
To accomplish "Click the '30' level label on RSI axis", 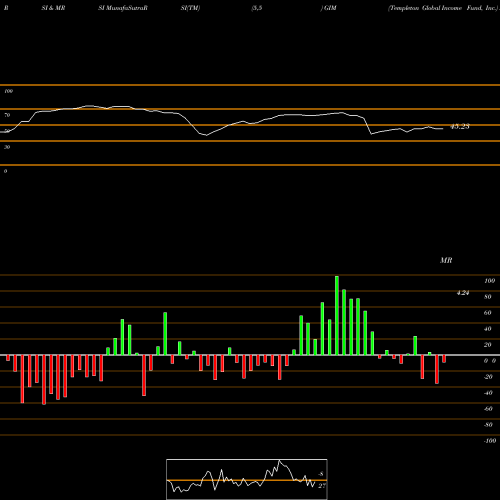I will click(7, 147).
